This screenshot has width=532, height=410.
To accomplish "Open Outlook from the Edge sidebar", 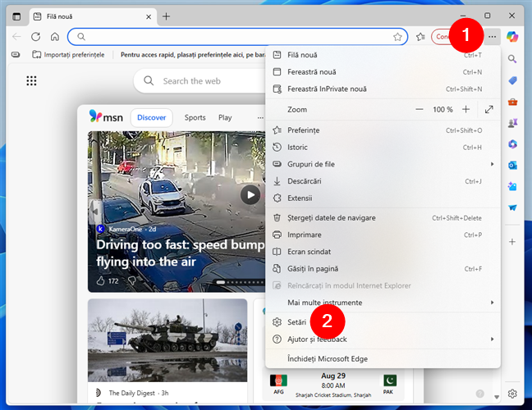I will click(512, 166).
